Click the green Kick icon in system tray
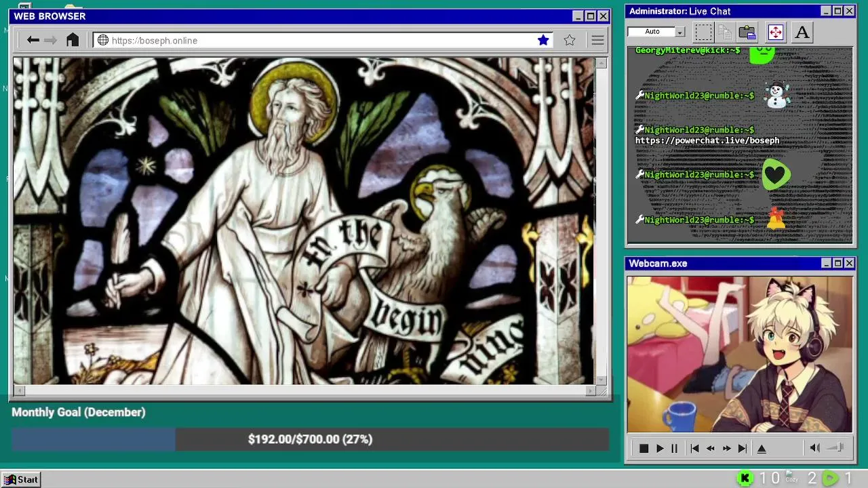The image size is (868, 488). point(745,479)
